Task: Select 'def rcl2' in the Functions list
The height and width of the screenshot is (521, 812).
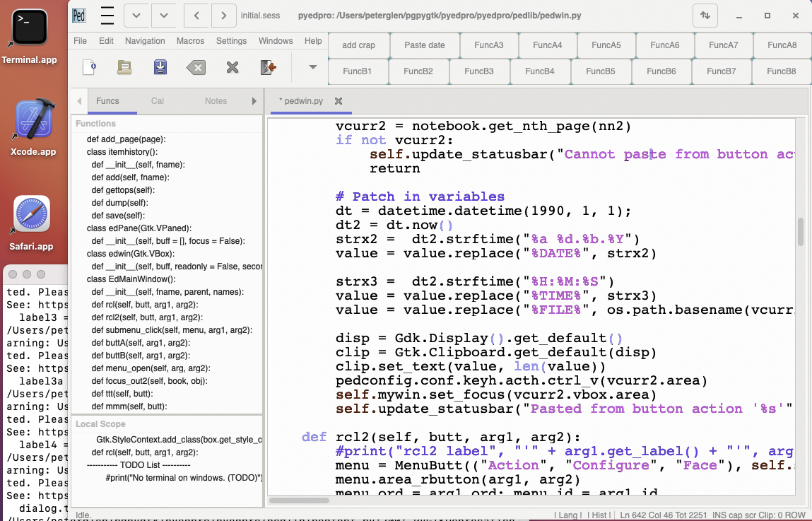Action: (146, 317)
